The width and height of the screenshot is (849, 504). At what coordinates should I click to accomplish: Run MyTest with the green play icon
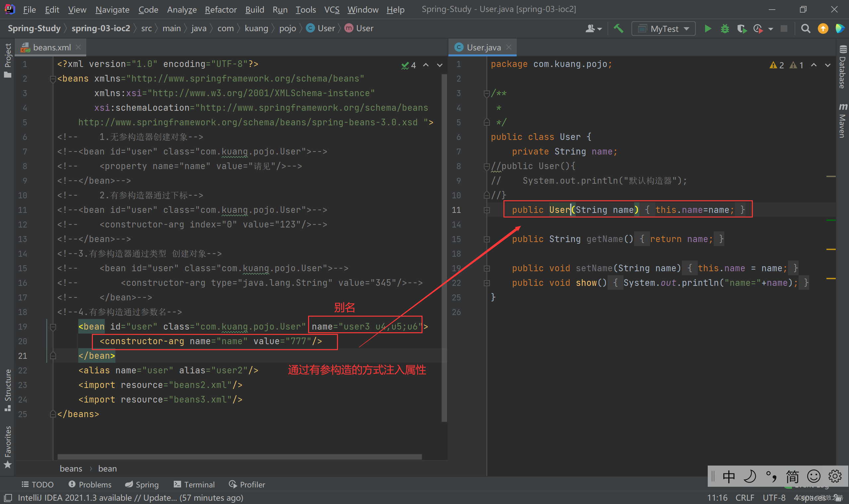pos(708,29)
